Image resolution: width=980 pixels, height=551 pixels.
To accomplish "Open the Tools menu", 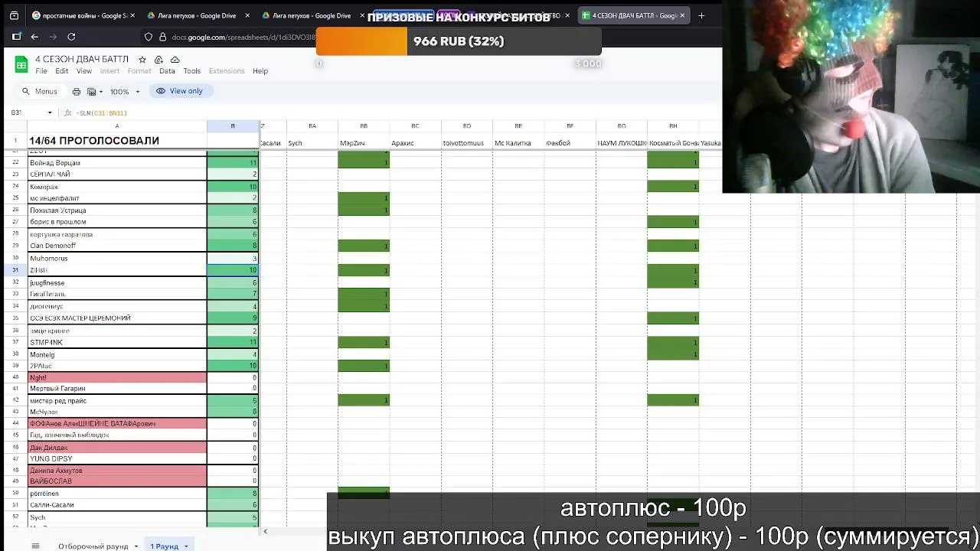I will [x=191, y=71].
